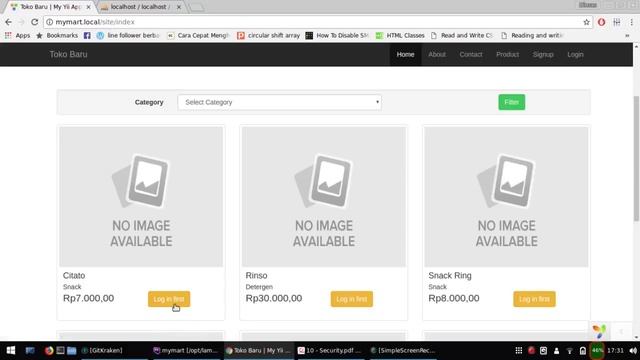Viewport: 640px width, 360px height.
Task: Click 'Log in first' under Rinso
Action: click(x=351, y=299)
